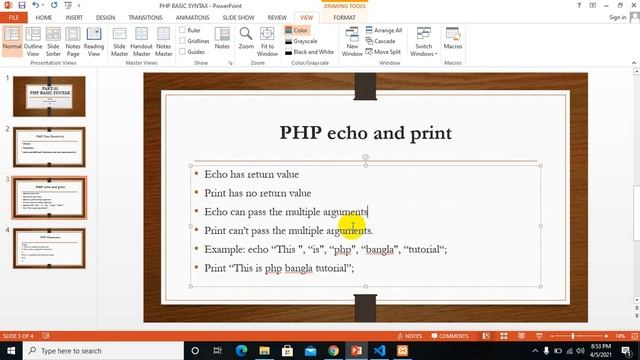Viewport: 640px width, 360px height.
Task: Fit slide to current window status icon
Action: [x=635, y=336]
